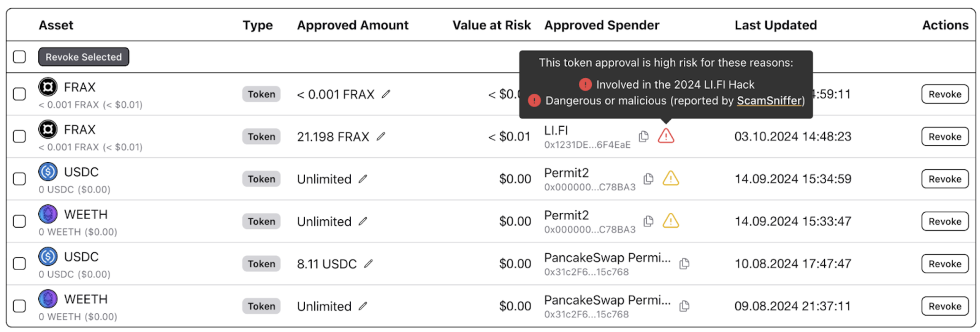Screen dimensions: 980x332
Task: Revoke the LI.FI FRAX approval
Action: (x=944, y=136)
